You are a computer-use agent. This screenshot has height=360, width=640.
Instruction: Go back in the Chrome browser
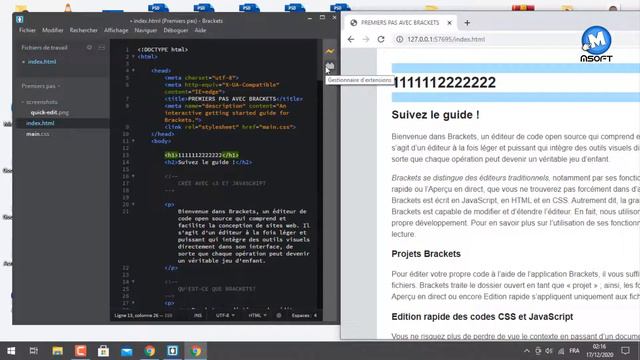[x=351, y=39]
